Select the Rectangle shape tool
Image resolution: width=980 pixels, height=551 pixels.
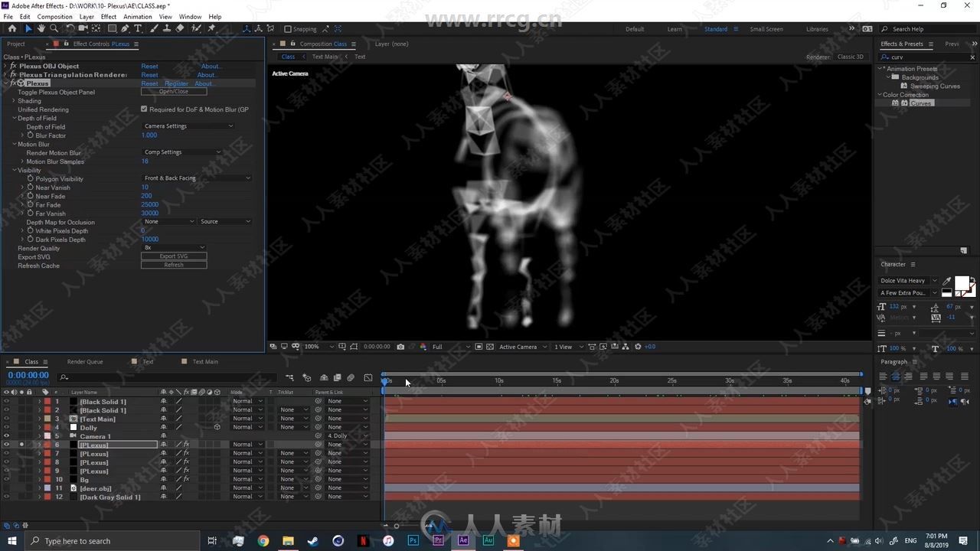(112, 28)
